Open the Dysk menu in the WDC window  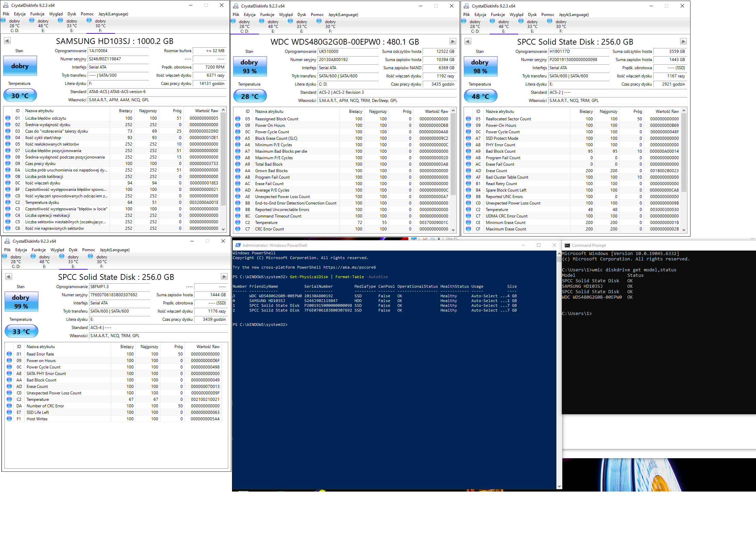click(302, 15)
